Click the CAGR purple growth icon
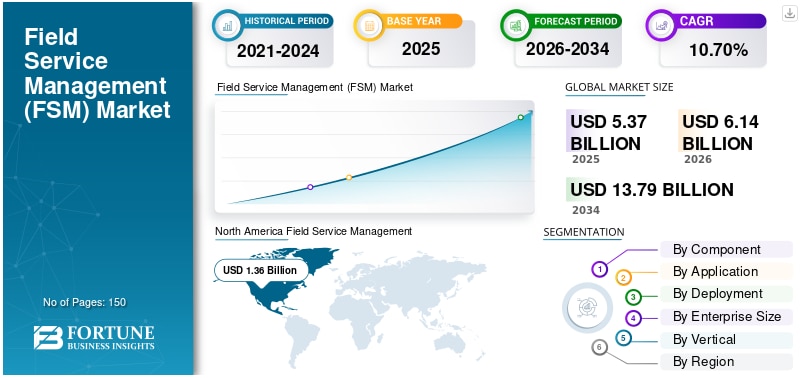This screenshot has height=378, width=808. click(661, 26)
